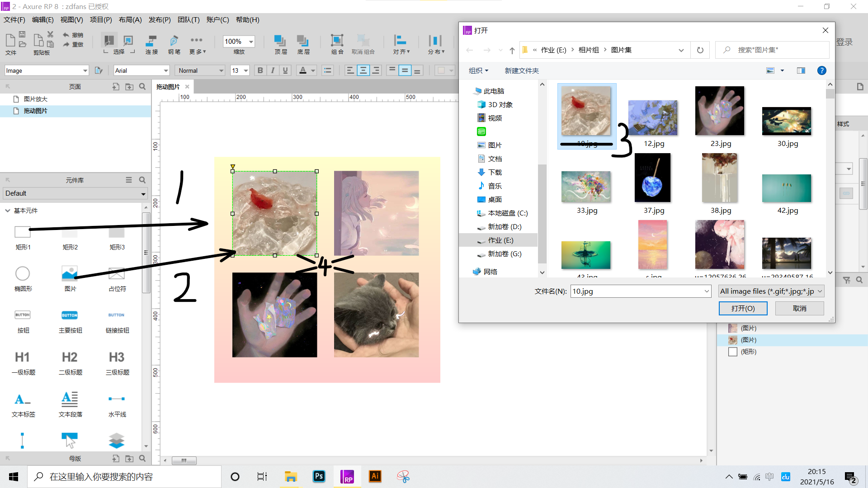
Task: Choose the Ellipse widget in the library
Action: (x=23, y=274)
